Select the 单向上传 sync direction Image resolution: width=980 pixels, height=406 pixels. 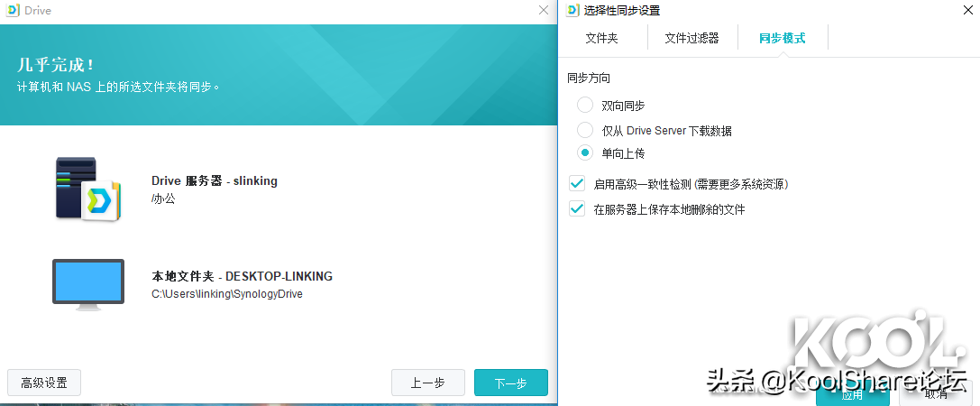[585, 153]
